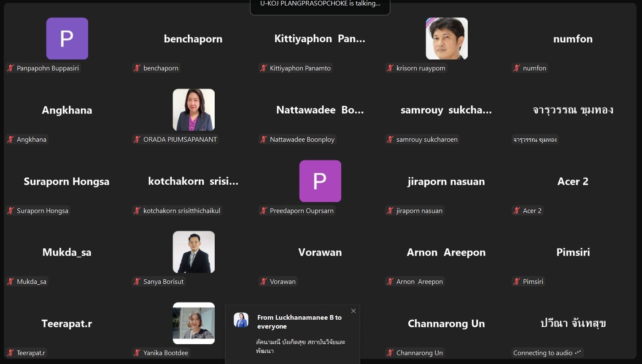Click muted mic icon beside Preedaporn Ouprsarn
The width and height of the screenshot is (642, 364).
click(264, 210)
